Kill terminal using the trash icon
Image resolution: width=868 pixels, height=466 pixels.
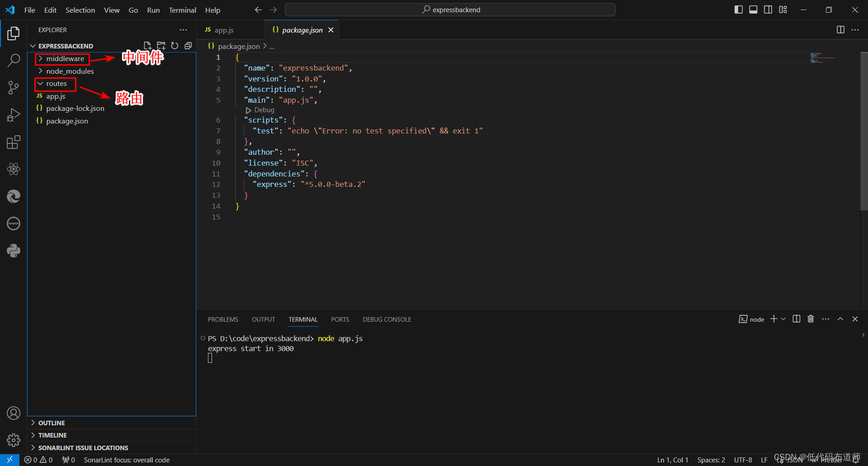tap(811, 319)
